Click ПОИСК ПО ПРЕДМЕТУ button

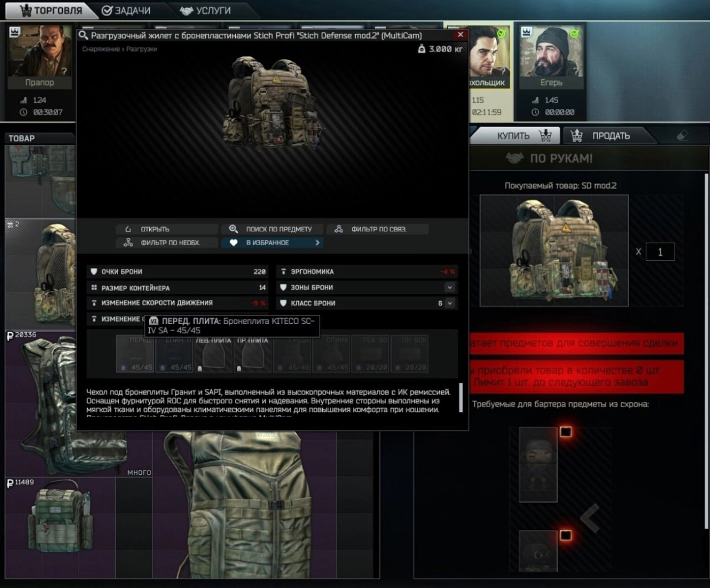tap(272, 229)
